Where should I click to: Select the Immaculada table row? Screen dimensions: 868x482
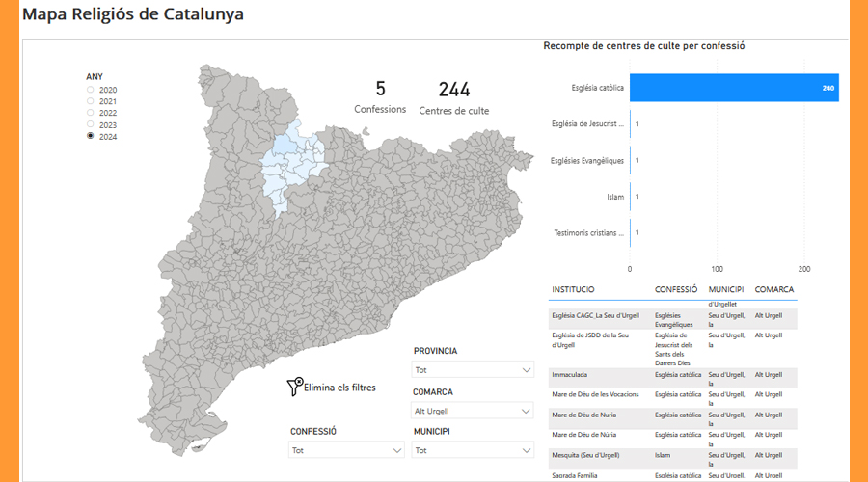673,379
